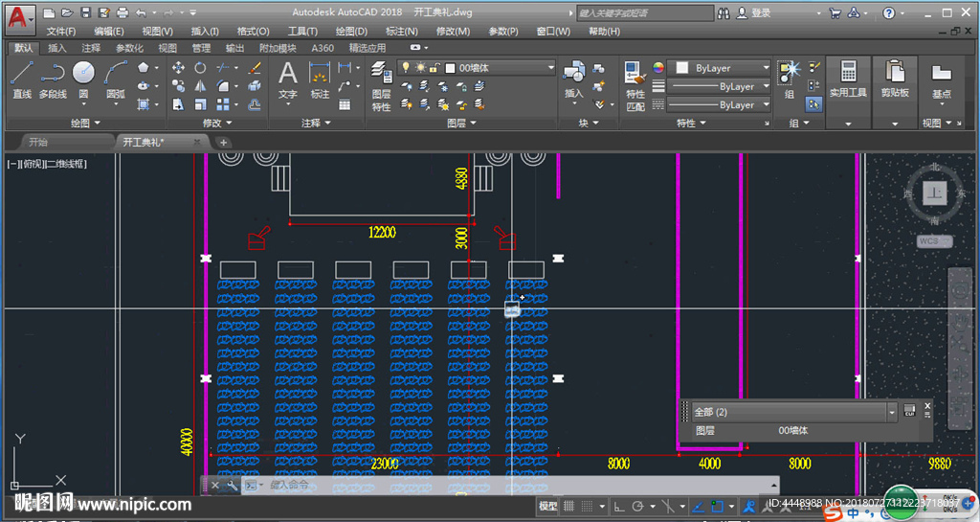Open the 绘图(D) menu
Image resolution: width=980 pixels, height=522 pixels.
tap(351, 32)
